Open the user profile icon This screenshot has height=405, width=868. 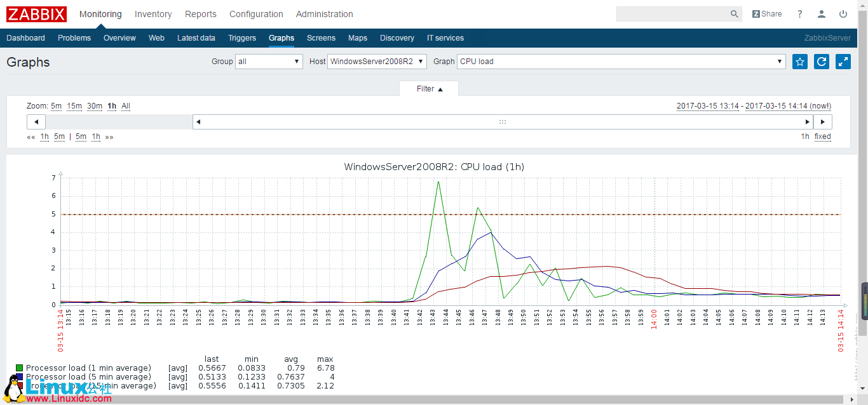[x=821, y=13]
